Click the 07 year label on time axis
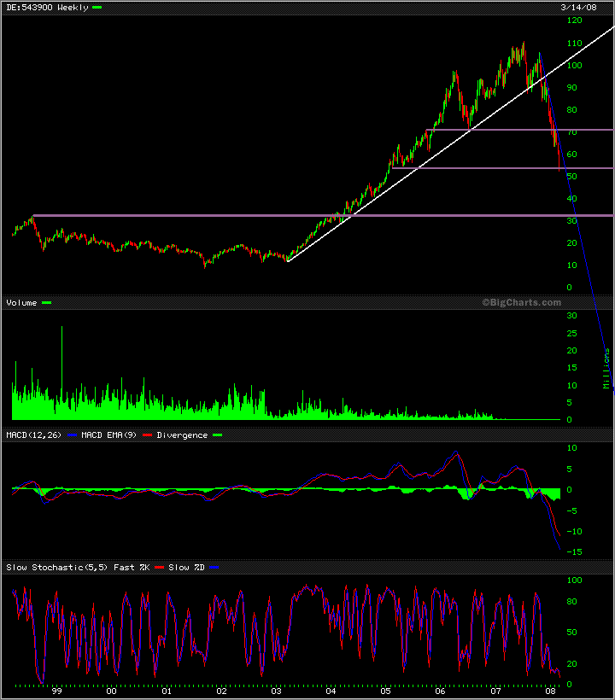The height and width of the screenshot is (700, 615). 495,691
